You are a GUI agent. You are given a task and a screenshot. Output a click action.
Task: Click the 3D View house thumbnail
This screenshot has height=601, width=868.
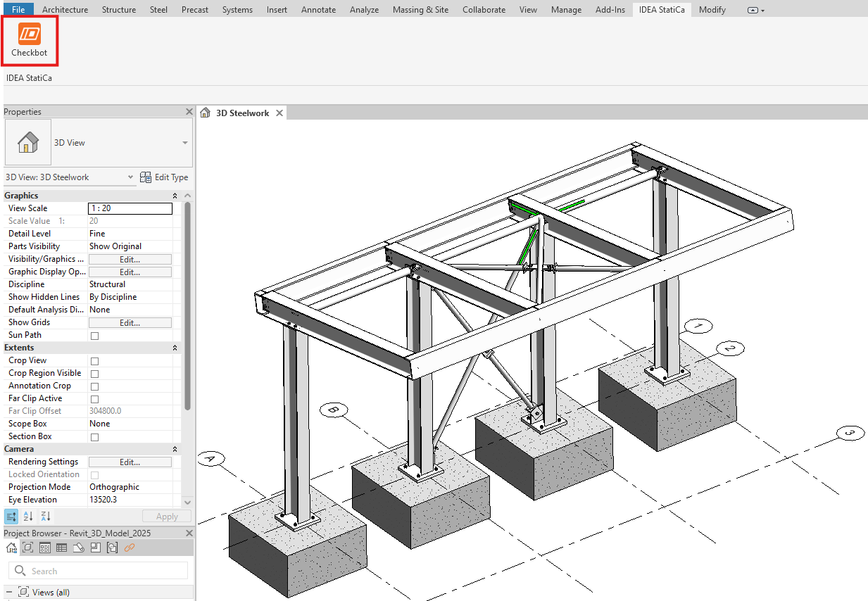coord(28,142)
